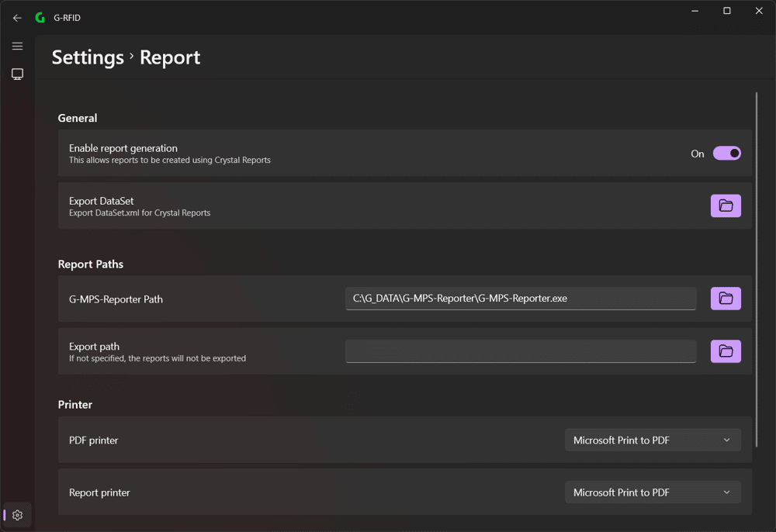
Task: Expand the PDF printer dropdown
Action: tap(653, 440)
